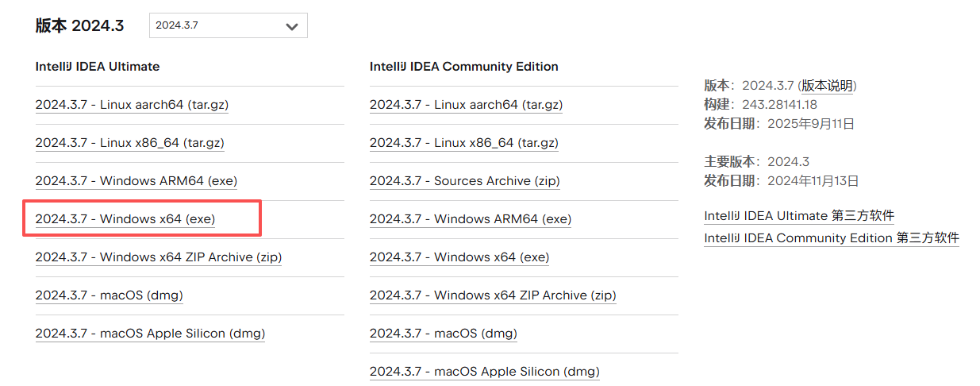Screen dimensions: 980x386
Task: Download Ultimate Windows x64 ZIP Archive
Action: 158,257
